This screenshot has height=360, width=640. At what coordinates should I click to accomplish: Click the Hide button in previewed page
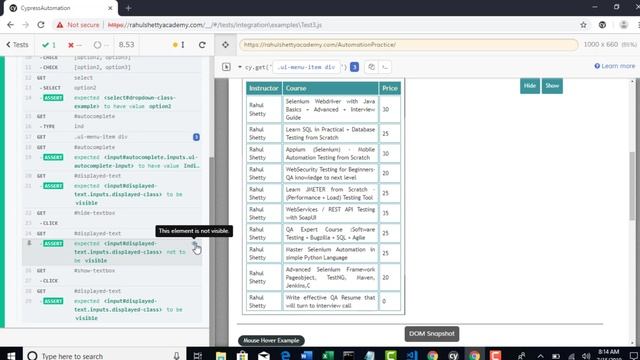click(530, 86)
